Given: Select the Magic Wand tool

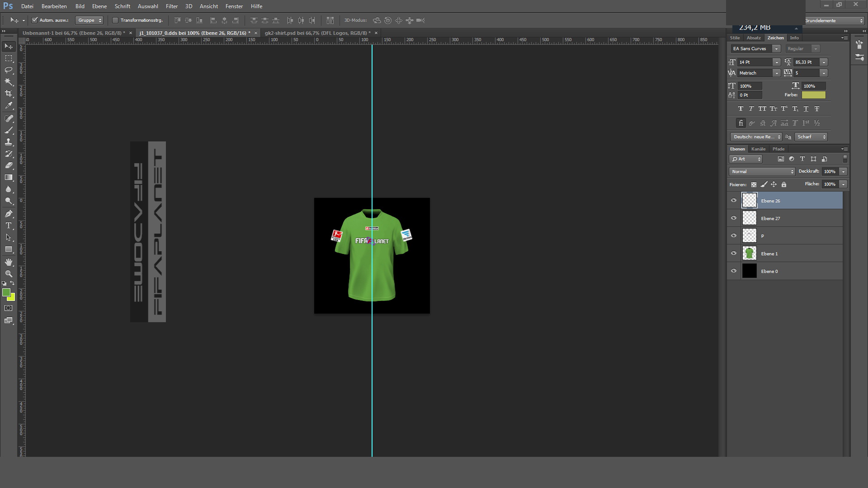Looking at the screenshot, I should (9, 82).
